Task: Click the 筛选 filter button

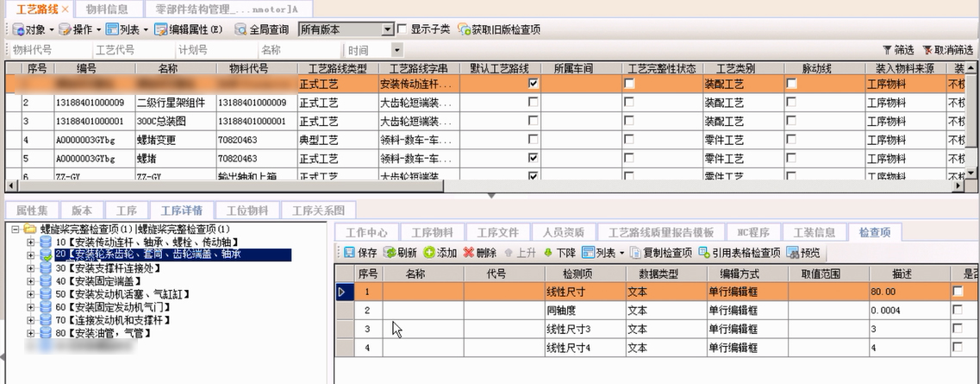Action: pyautogui.click(x=898, y=50)
